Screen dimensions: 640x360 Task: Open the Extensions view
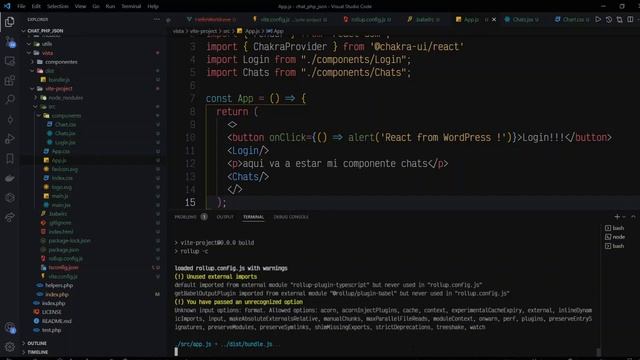point(9,80)
